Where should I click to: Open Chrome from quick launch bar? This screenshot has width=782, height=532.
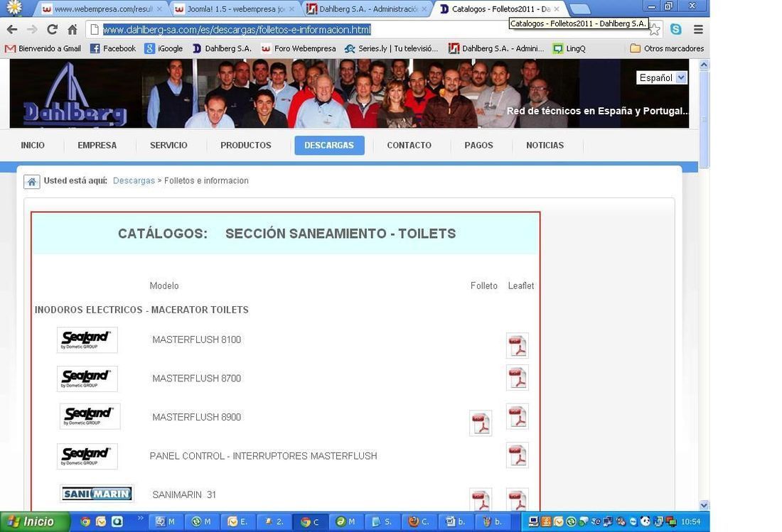coord(85,521)
